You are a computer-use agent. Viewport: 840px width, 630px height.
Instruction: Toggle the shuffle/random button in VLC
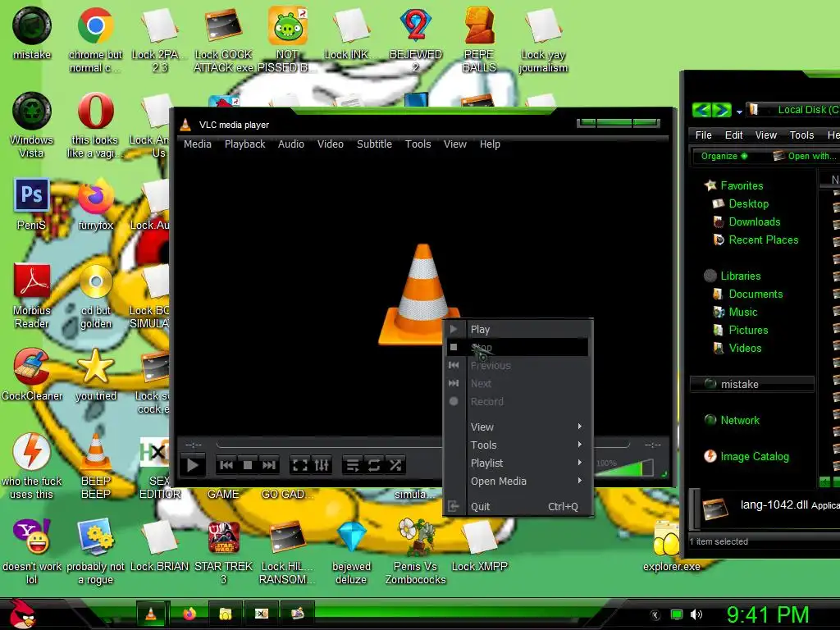(395, 465)
